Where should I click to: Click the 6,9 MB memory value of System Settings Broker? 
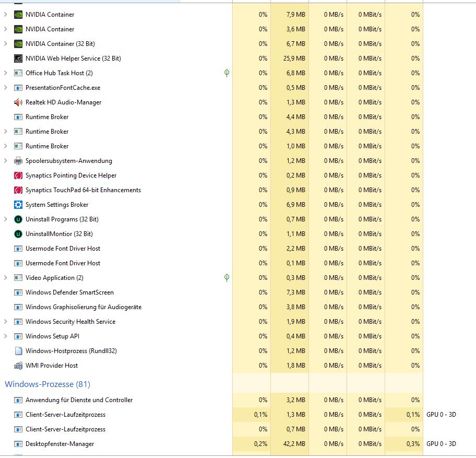[x=296, y=205]
